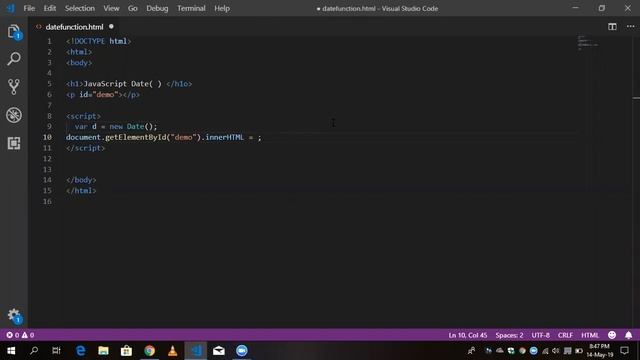The height and width of the screenshot is (360, 640).
Task: Open Microsoft Store from the taskbar
Action: (126, 351)
